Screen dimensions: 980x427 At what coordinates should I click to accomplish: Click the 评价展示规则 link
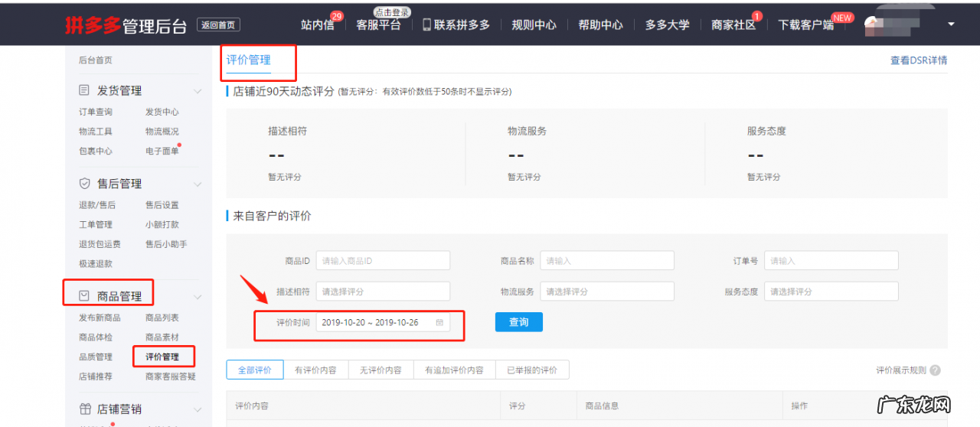[901, 370]
